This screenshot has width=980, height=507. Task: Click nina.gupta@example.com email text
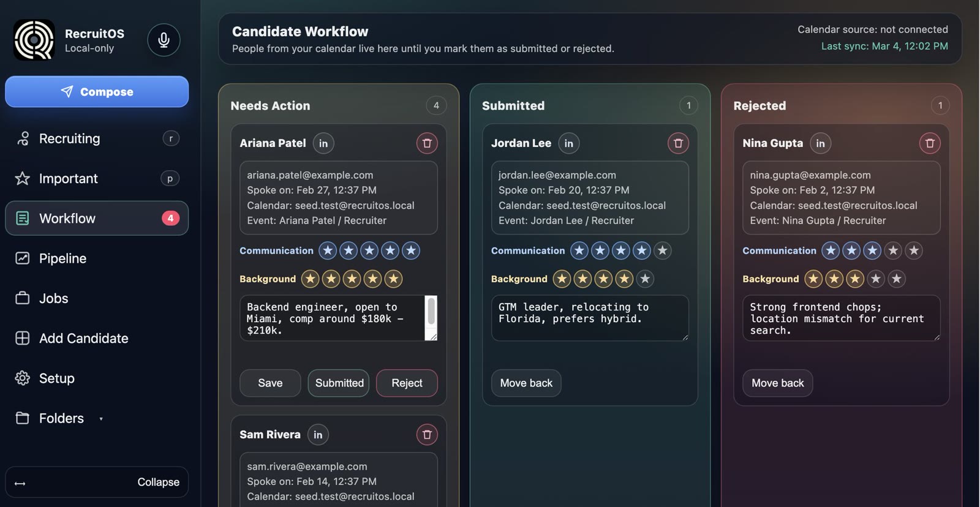coord(810,175)
